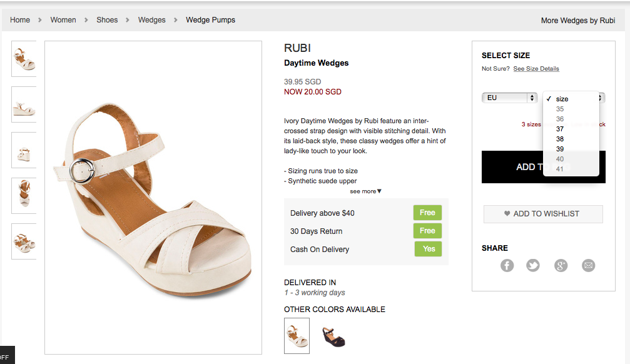View fifth thumbnail of wedge pair

pyautogui.click(x=24, y=241)
